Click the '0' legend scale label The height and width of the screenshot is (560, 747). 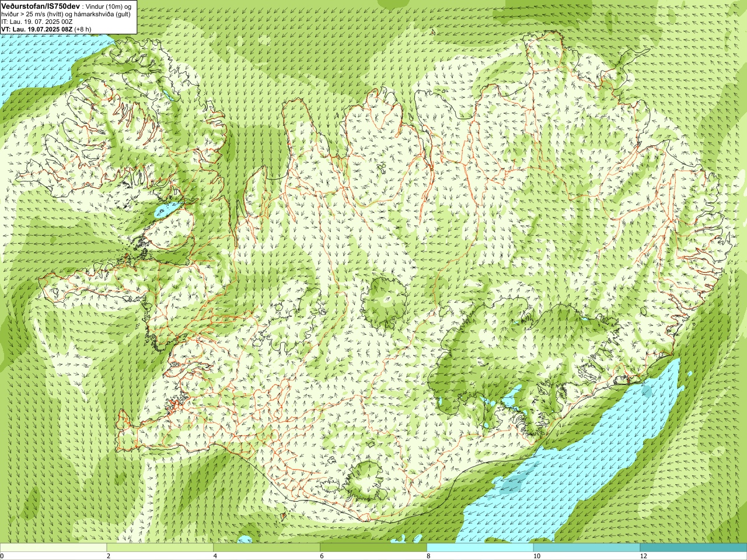(x=2, y=556)
